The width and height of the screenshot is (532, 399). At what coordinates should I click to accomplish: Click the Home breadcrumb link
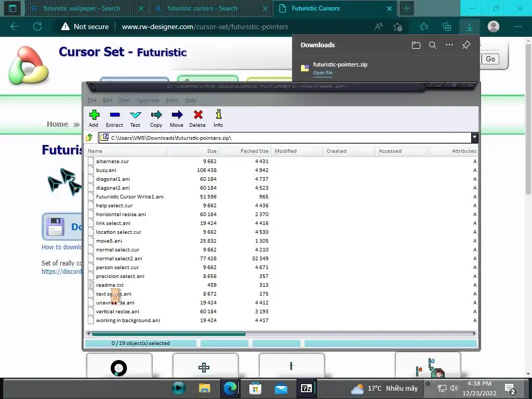point(57,124)
